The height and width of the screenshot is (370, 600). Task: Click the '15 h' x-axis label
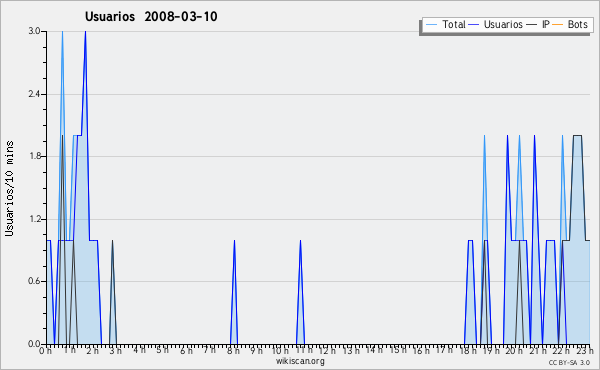point(398,350)
